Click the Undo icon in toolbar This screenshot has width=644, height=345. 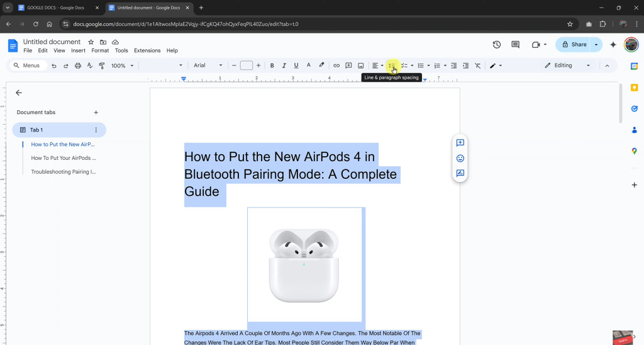point(54,66)
